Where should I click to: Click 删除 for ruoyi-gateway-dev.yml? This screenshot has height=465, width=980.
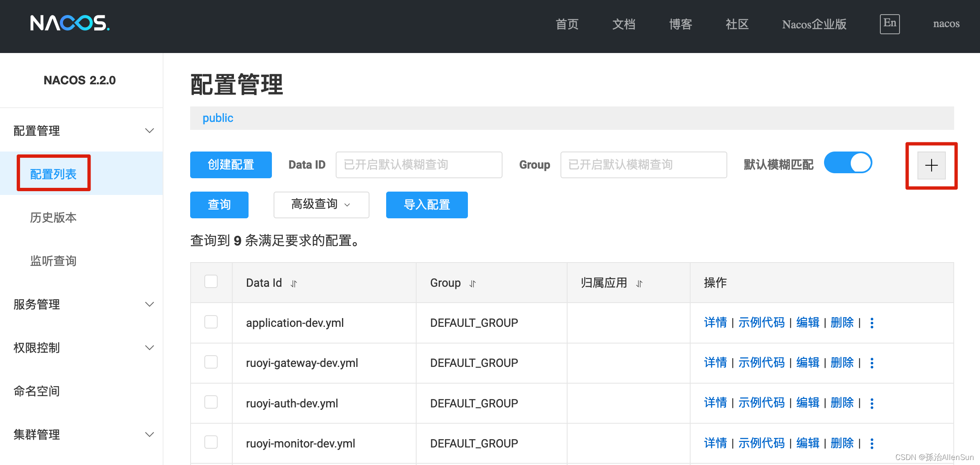click(x=842, y=362)
